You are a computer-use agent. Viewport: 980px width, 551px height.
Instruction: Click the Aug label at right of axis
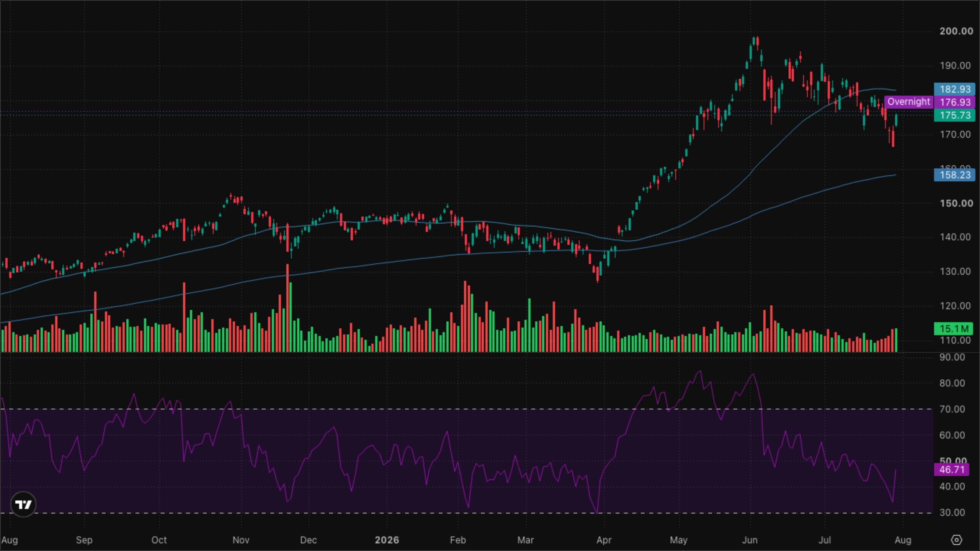(903, 540)
